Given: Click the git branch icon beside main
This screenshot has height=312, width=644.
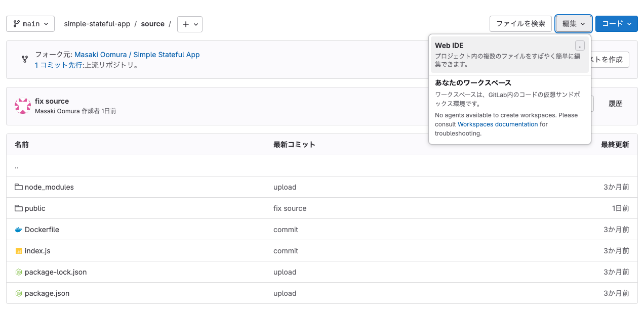Looking at the screenshot, I should pyautogui.click(x=17, y=24).
